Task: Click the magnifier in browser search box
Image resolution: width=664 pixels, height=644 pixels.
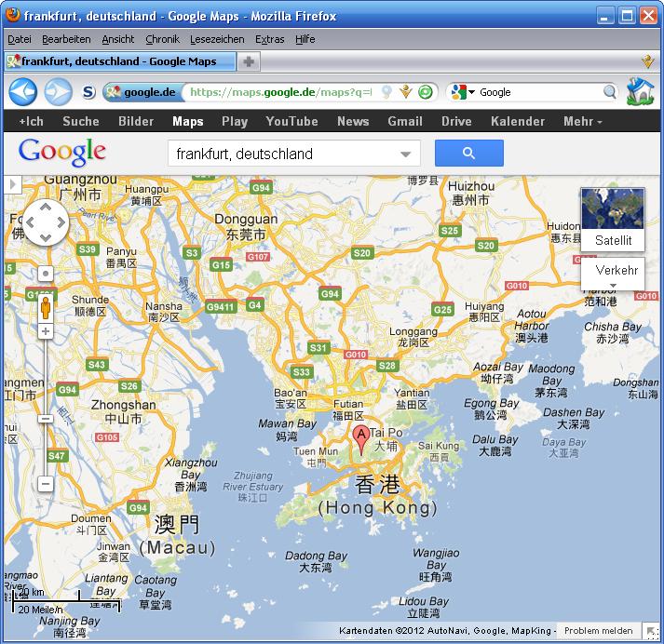Action: [x=609, y=91]
